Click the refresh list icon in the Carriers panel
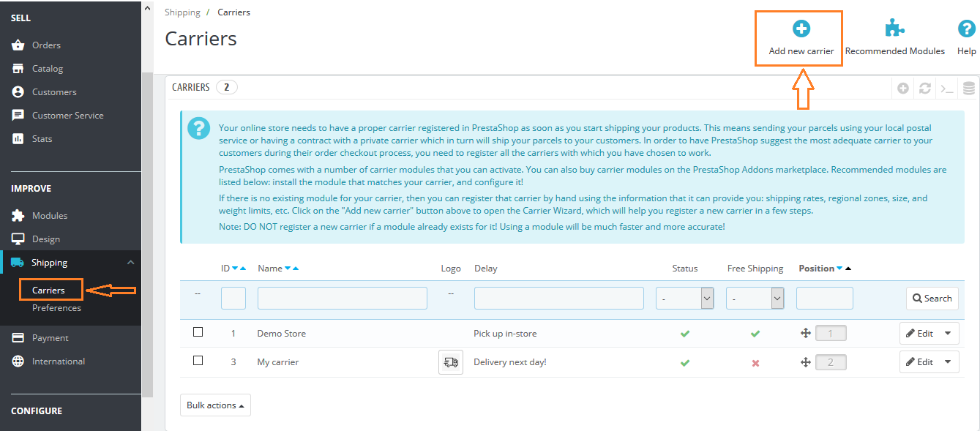 925,89
